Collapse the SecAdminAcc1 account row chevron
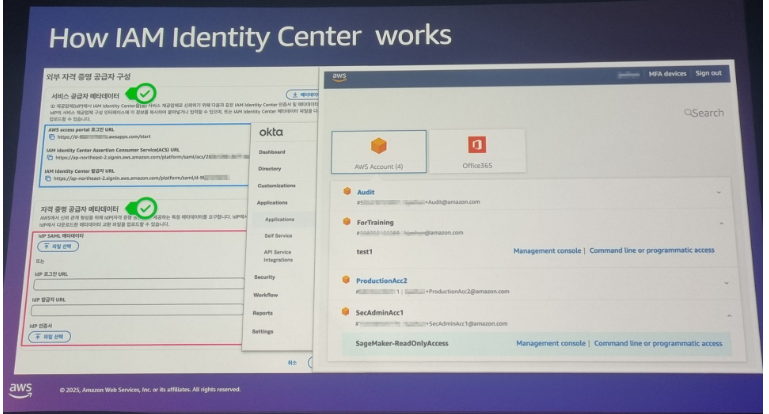The image size is (769, 414). 729,316
